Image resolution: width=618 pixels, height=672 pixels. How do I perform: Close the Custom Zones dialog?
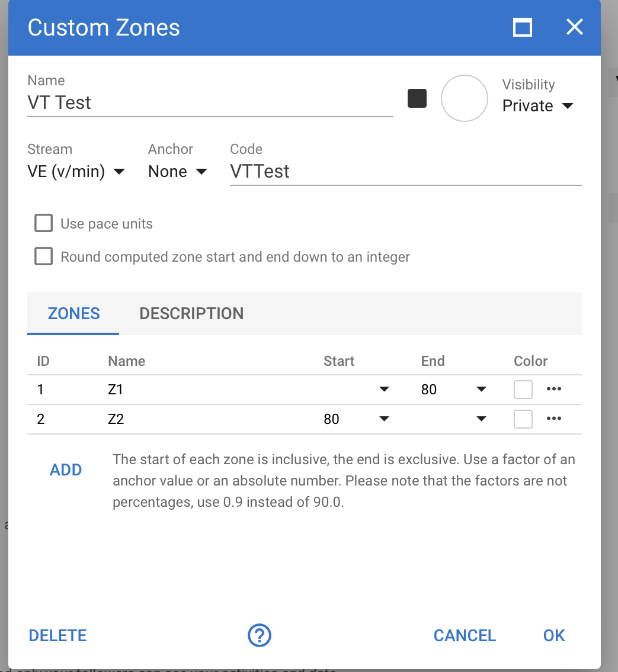[574, 27]
